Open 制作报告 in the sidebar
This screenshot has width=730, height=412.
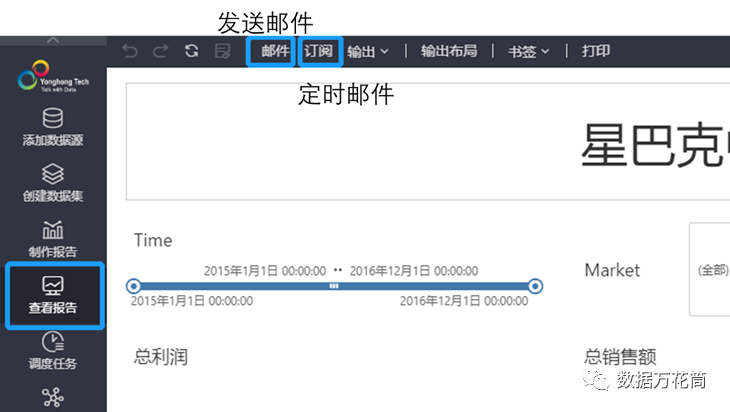pos(53,239)
